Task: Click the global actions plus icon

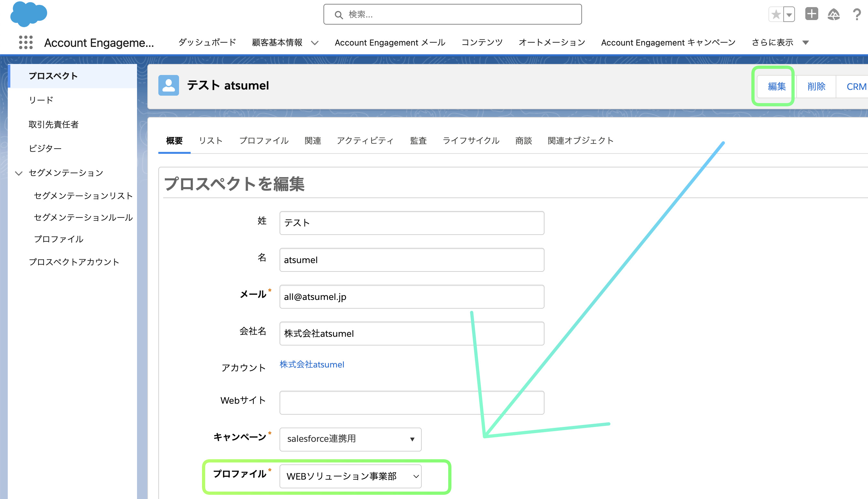Action: [811, 14]
